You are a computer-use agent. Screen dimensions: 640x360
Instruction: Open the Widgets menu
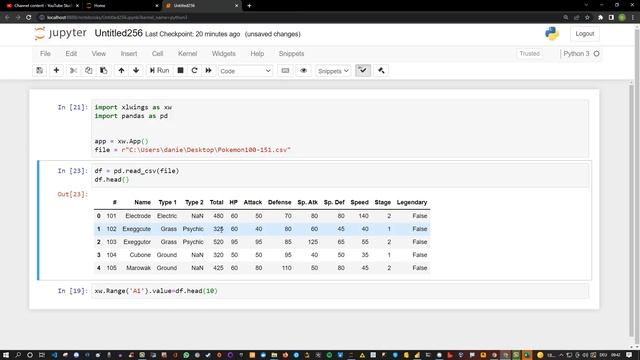224,53
